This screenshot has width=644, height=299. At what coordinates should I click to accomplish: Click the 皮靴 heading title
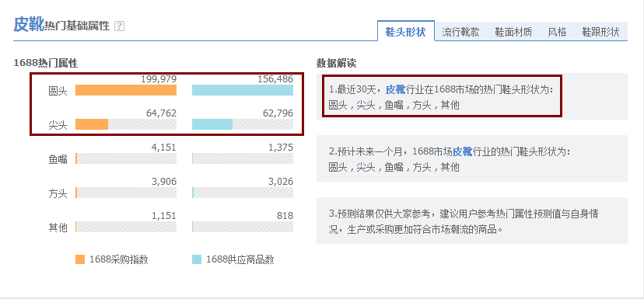point(28,25)
